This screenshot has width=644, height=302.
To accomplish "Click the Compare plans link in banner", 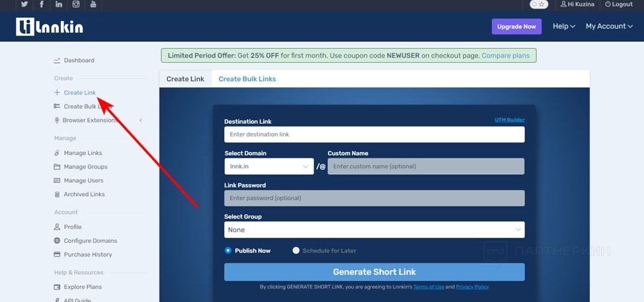I will [x=506, y=56].
